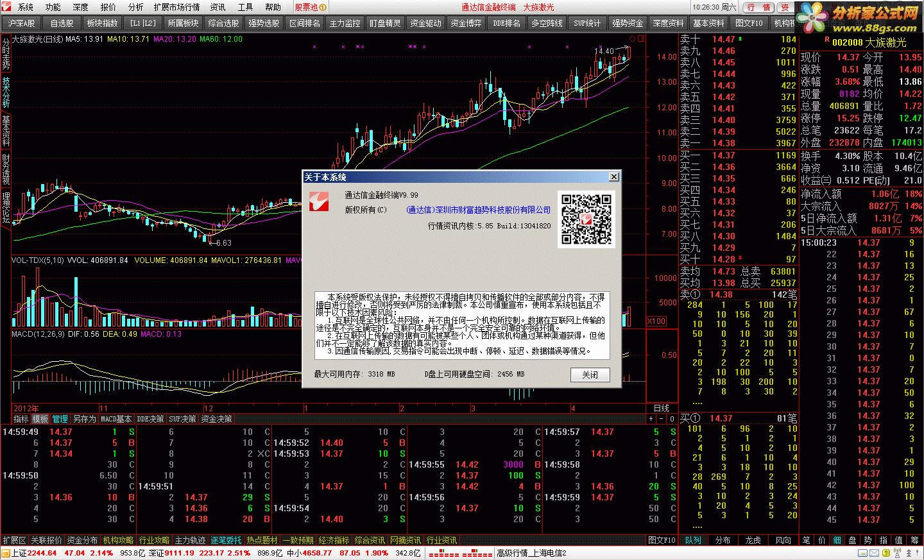This screenshot has height=560, width=924.
Task: Select the 逐笔委托 bottom tab
Action: [227, 540]
